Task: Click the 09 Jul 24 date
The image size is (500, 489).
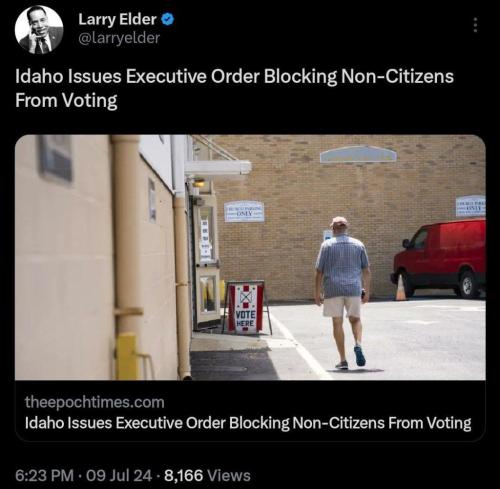Action: [x=119, y=476]
